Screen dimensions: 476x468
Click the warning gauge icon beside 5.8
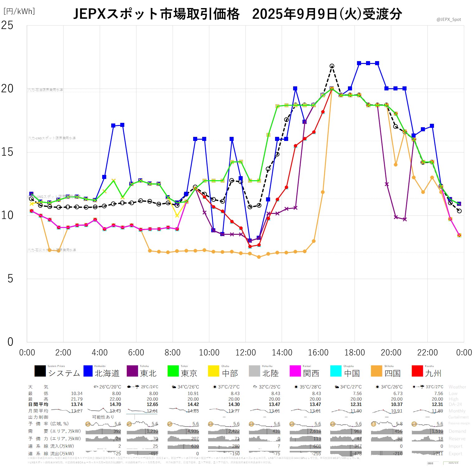374,424
